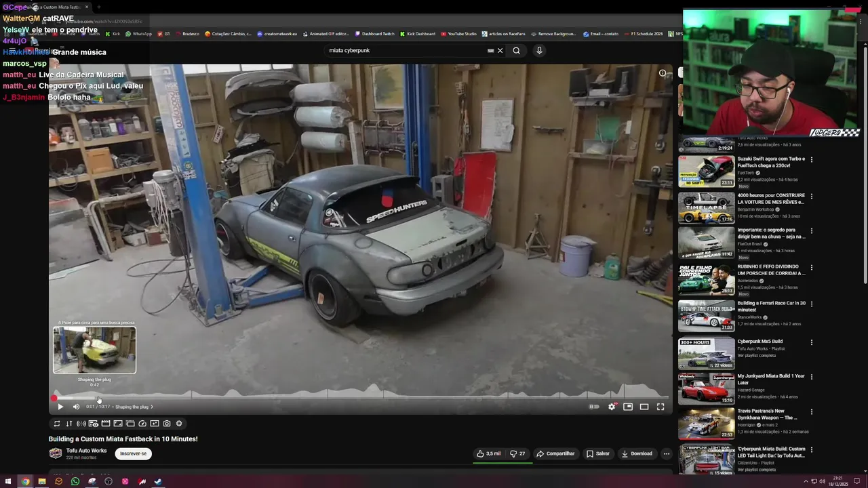Open File Explorer from the taskbar
Image resolution: width=868 pixels, height=488 pixels.
point(41,481)
